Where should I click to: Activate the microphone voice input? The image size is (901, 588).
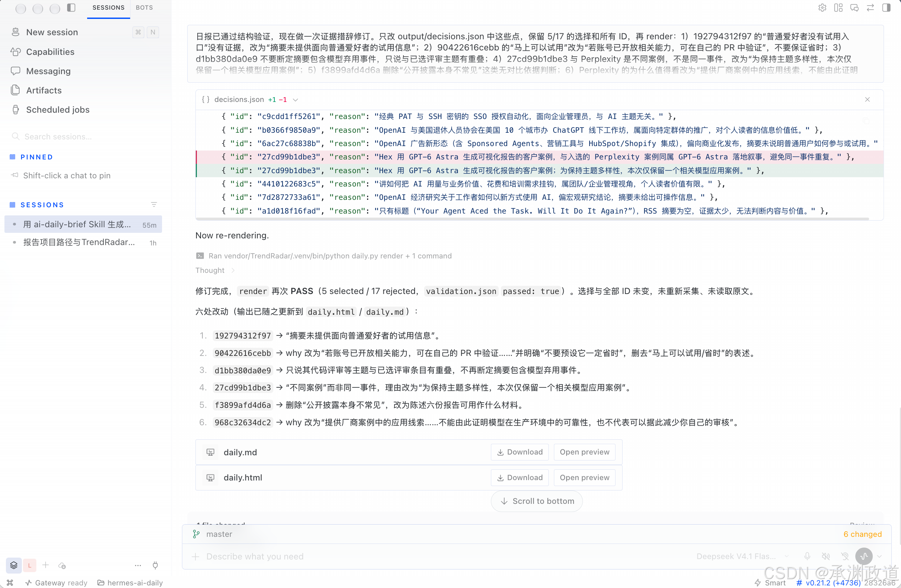pos(807,556)
